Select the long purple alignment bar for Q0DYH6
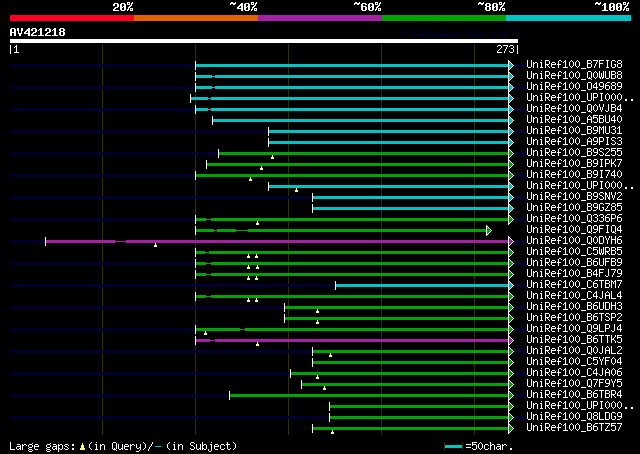This screenshot has height=454, width=640. coord(277,241)
